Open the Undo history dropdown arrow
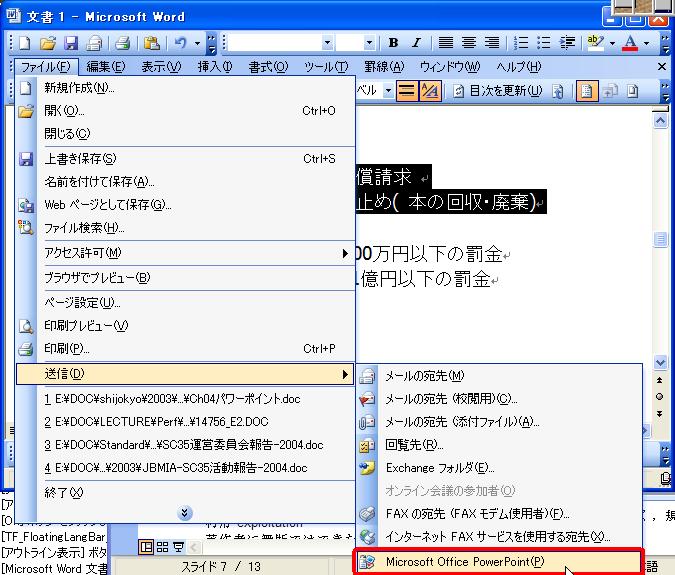 tap(197, 43)
